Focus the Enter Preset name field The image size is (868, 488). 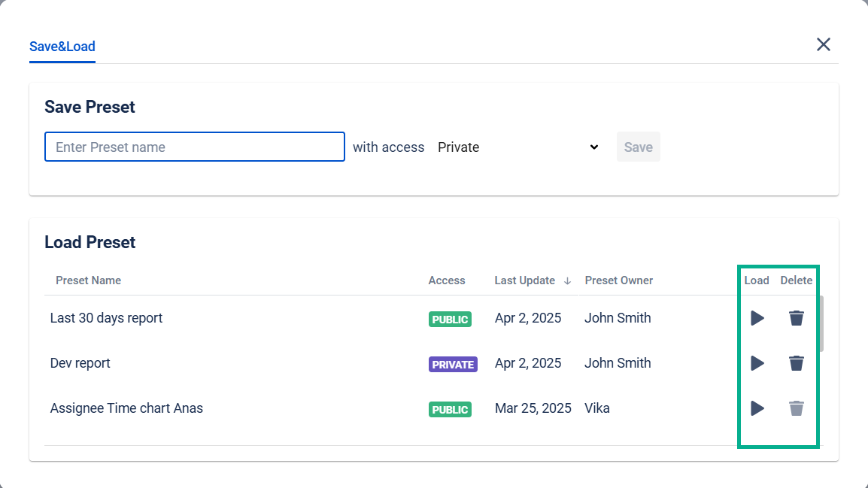[x=195, y=147]
